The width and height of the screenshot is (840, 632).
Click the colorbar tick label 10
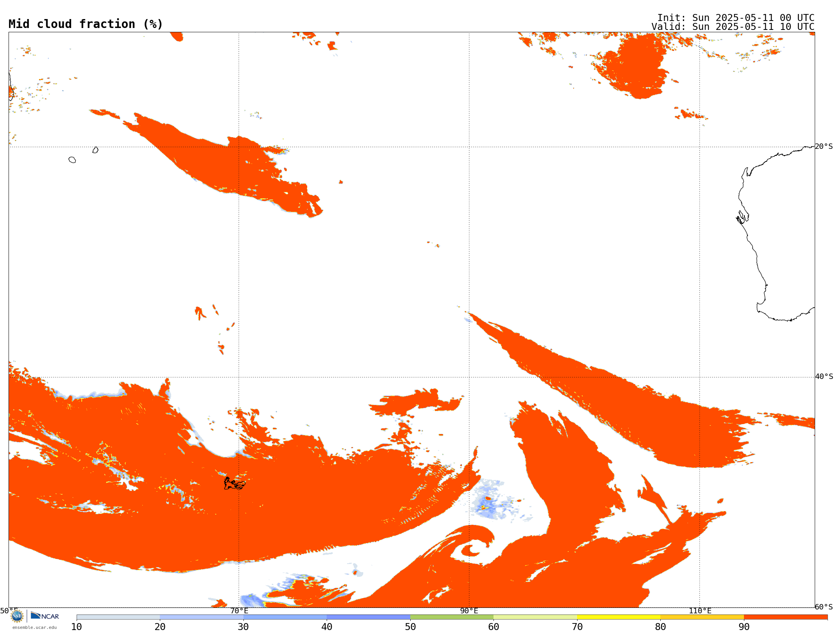coord(77,627)
